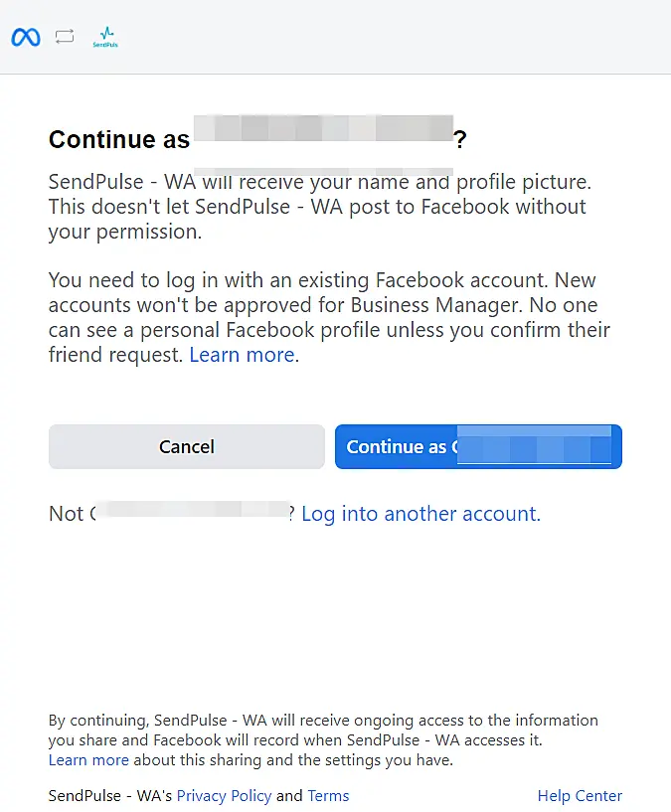Click the Not text before the name
This screenshot has width=671, height=812.
pos(66,514)
